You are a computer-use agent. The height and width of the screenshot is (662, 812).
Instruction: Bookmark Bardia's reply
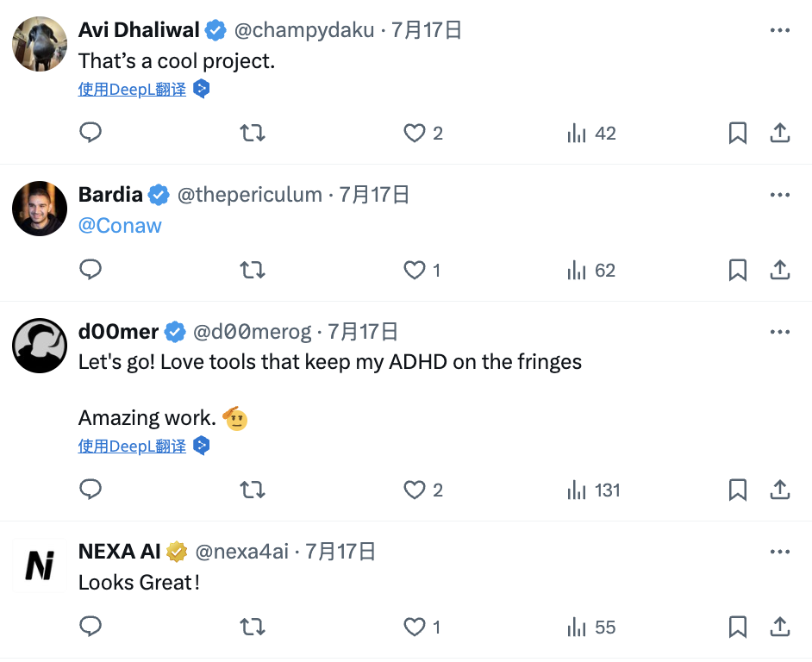737,271
